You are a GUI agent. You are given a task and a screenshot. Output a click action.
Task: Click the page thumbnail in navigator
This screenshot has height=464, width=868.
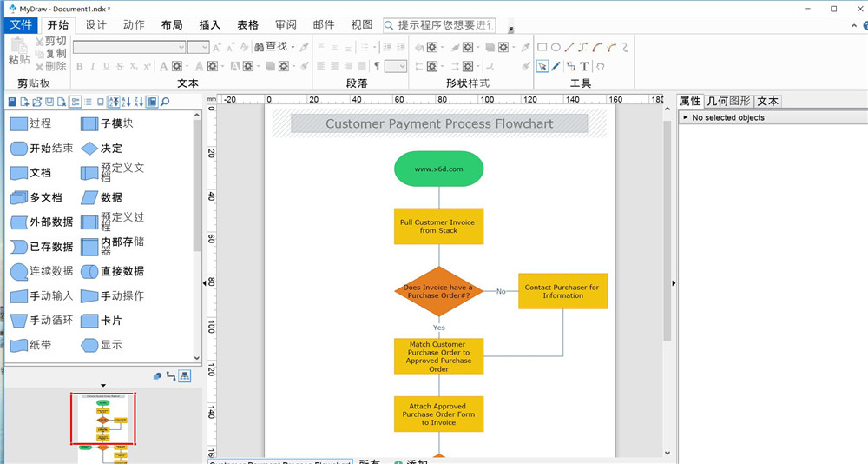click(x=103, y=418)
